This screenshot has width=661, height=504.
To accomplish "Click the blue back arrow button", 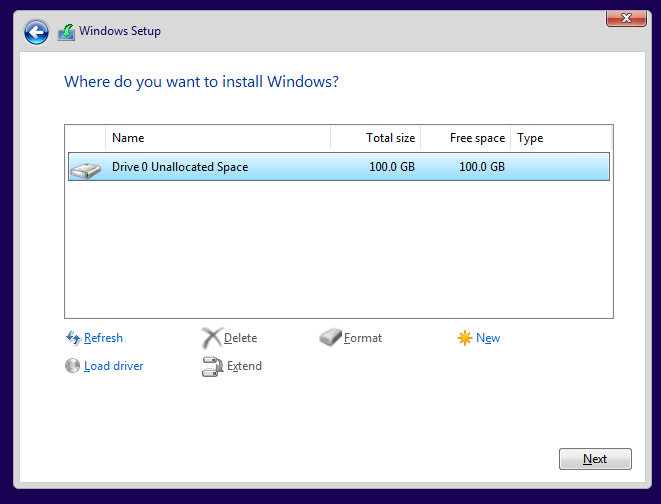I will click(36, 32).
